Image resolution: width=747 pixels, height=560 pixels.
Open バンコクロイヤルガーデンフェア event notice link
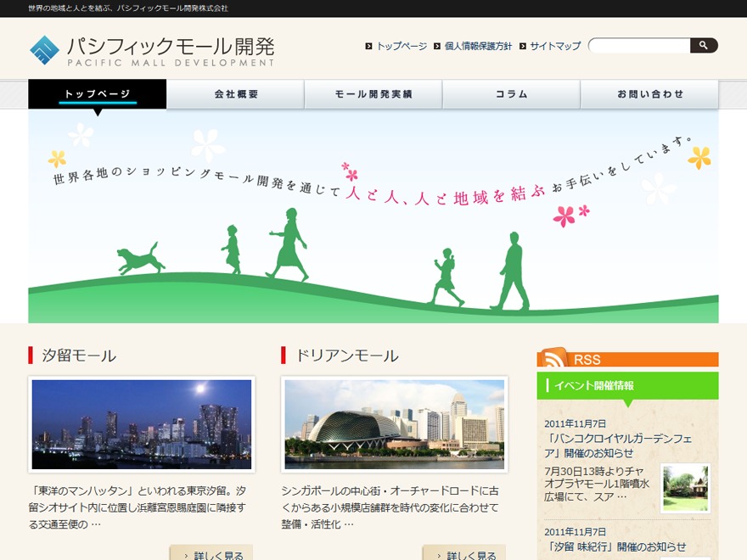pyautogui.click(x=618, y=445)
